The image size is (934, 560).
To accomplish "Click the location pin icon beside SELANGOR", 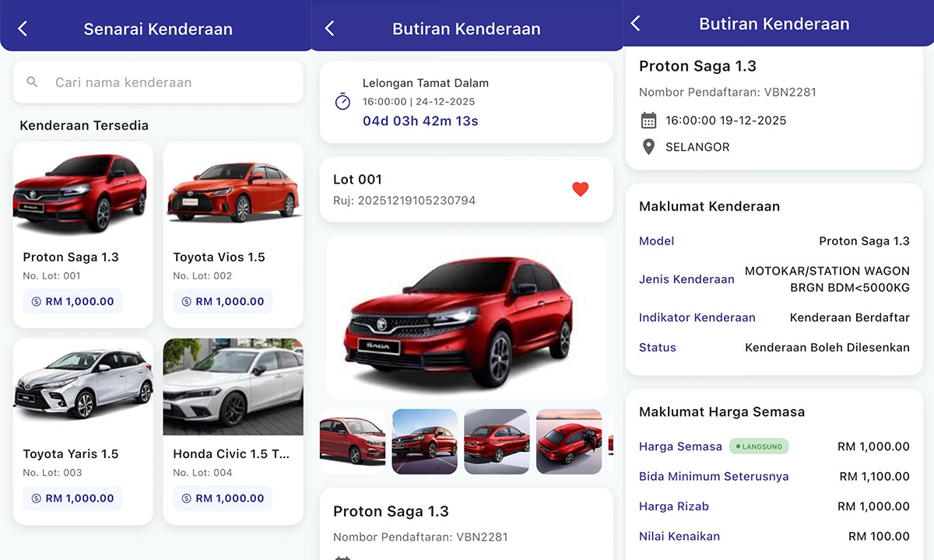I will (x=648, y=147).
